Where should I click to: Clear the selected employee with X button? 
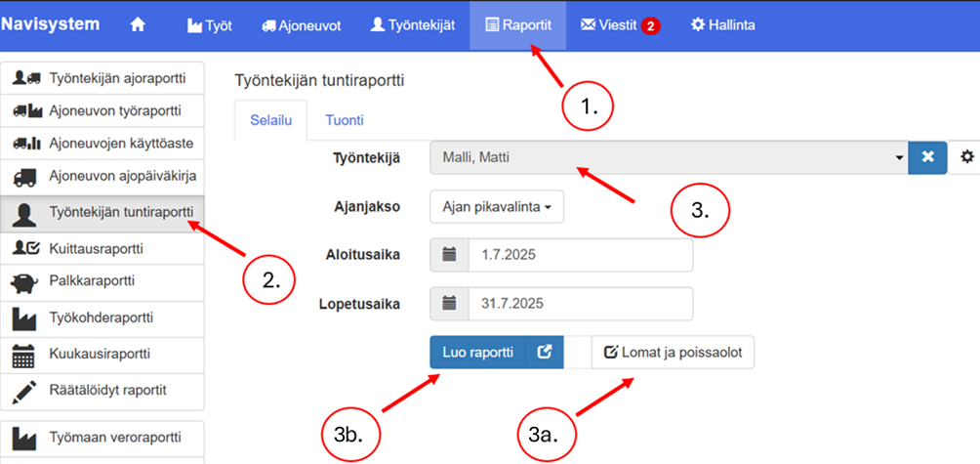pos(927,157)
